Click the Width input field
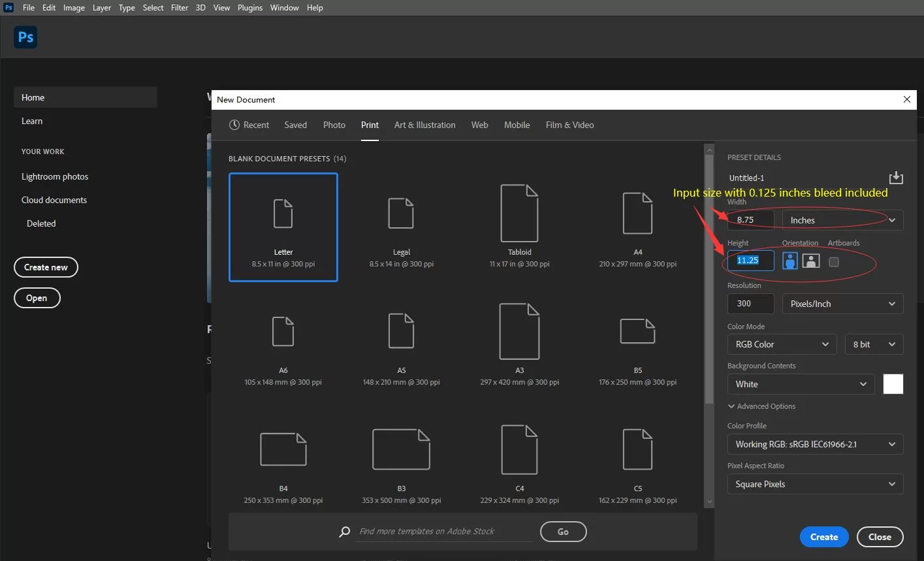This screenshot has height=561, width=924. click(x=750, y=219)
